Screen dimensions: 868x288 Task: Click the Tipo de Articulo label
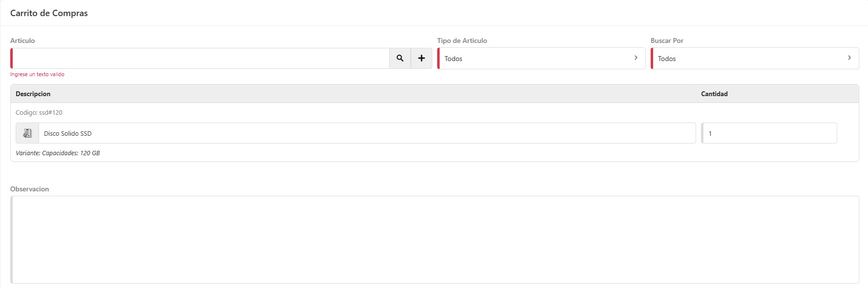pos(462,41)
